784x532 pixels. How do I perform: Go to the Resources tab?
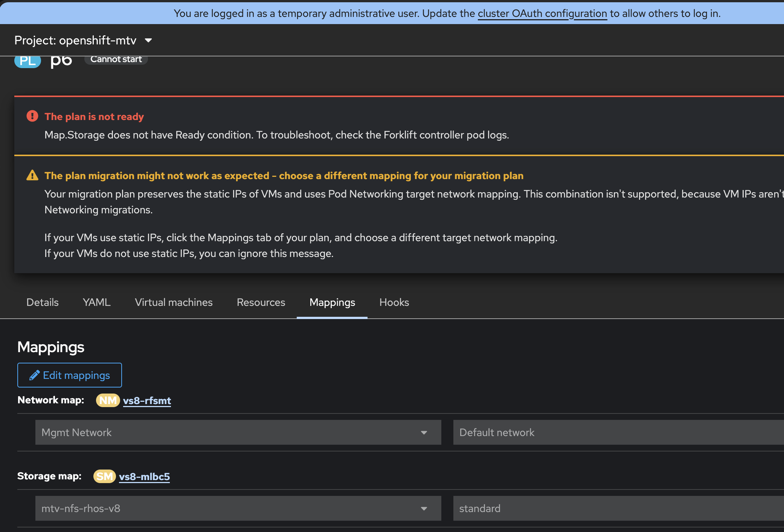(x=261, y=302)
